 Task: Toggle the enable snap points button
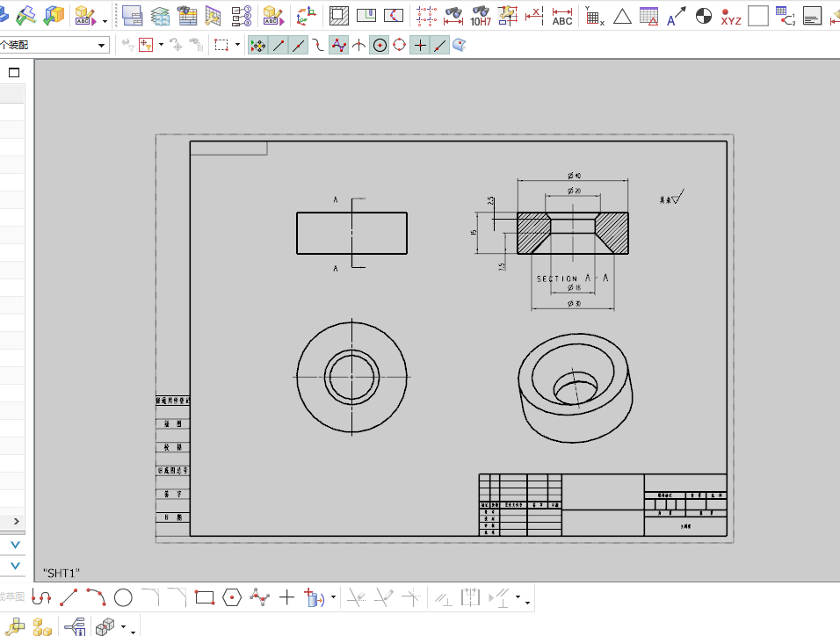coord(257,46)
